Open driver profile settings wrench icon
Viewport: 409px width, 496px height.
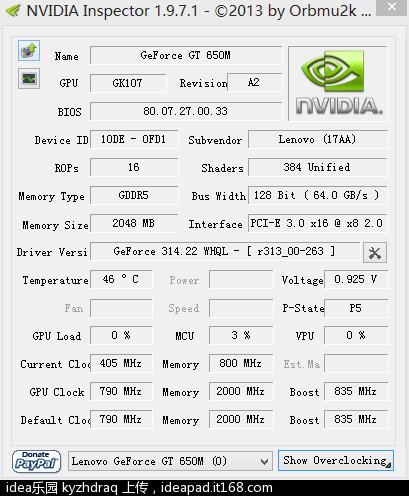coord(375,253)
